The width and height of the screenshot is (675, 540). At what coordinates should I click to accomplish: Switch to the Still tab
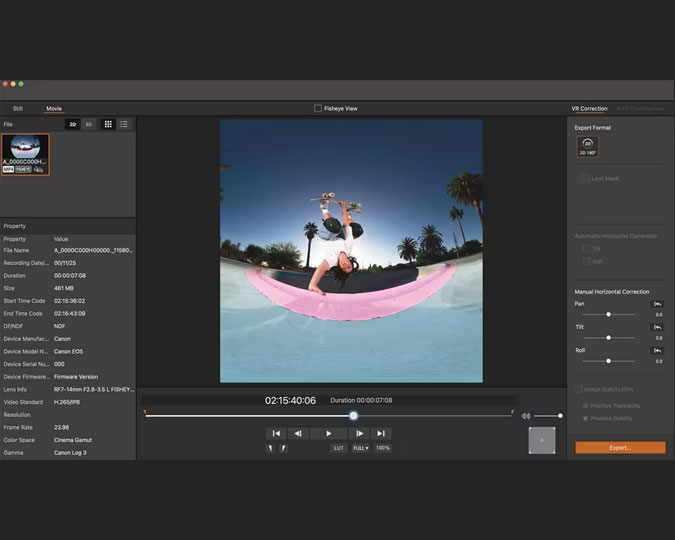[18, 108]
